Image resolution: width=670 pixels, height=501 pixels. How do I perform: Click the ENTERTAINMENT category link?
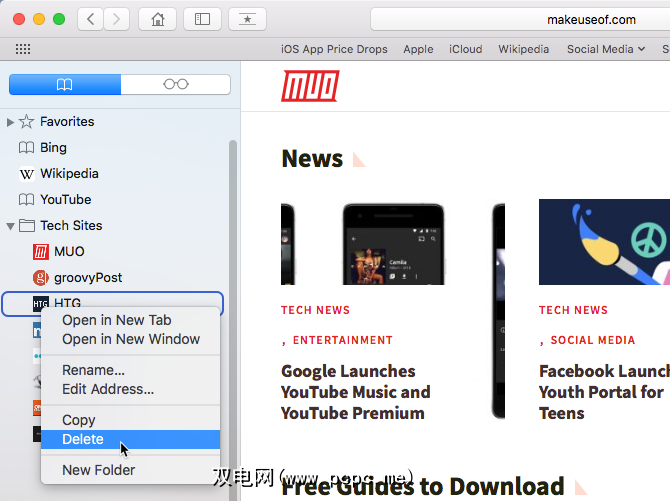[343, 340]
